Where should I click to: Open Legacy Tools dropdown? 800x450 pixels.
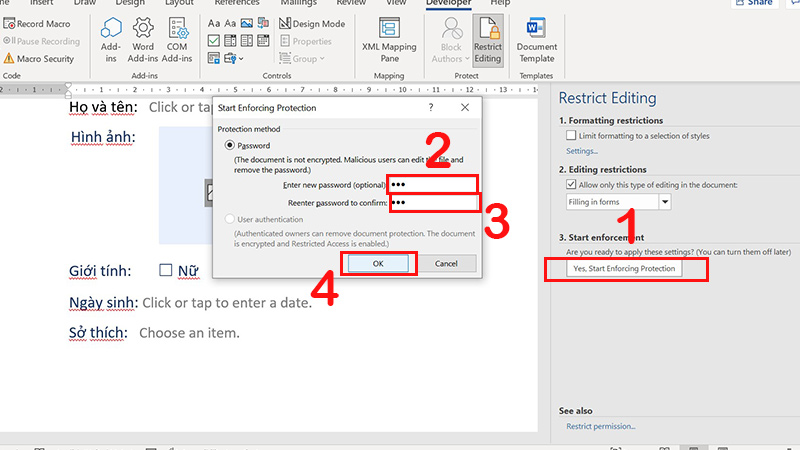coord(234,58)
